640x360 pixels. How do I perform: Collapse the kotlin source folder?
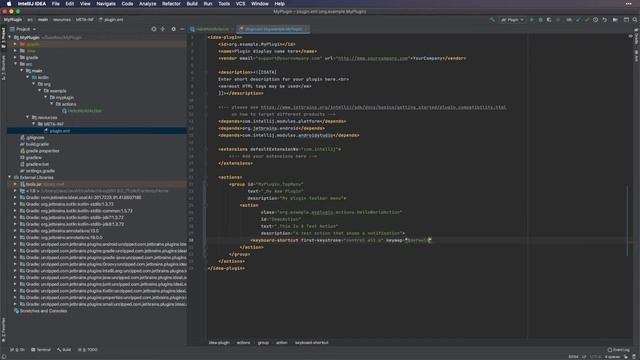tap(28, 77)
